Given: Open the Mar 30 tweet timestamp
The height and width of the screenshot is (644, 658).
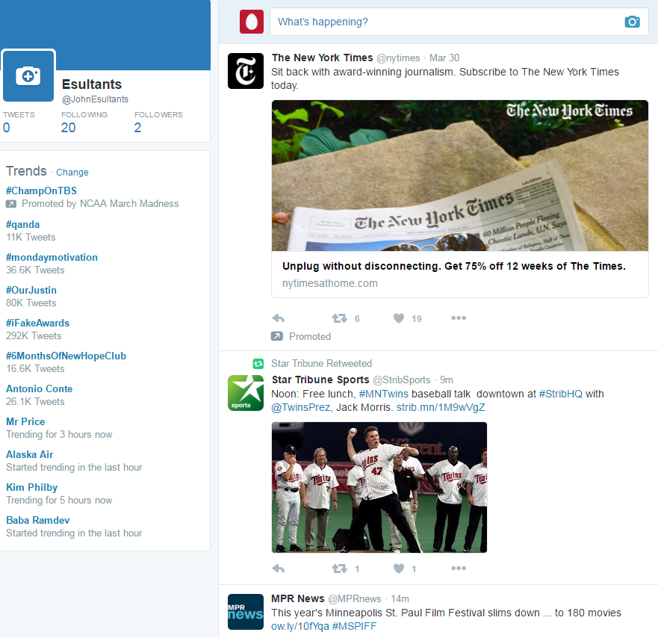Looking at the screenshot, I should 444,58.
